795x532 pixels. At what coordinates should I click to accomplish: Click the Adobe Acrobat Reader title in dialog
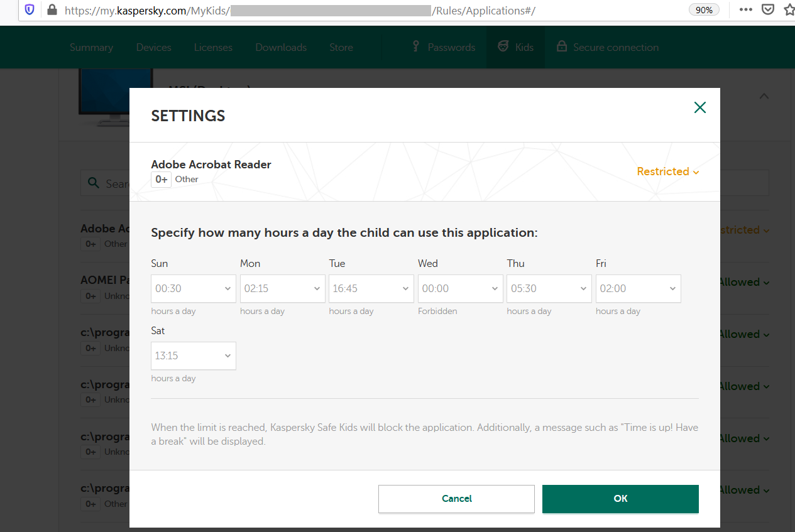point(211,165)
